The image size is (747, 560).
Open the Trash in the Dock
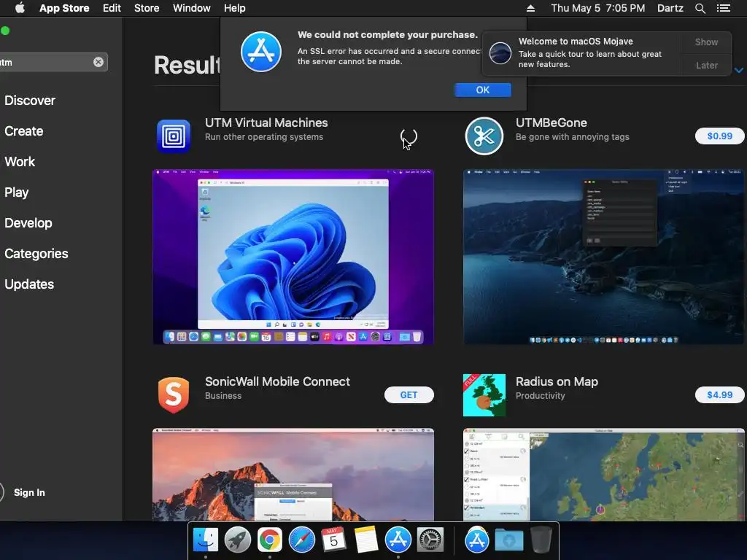(x=541, y=540)
